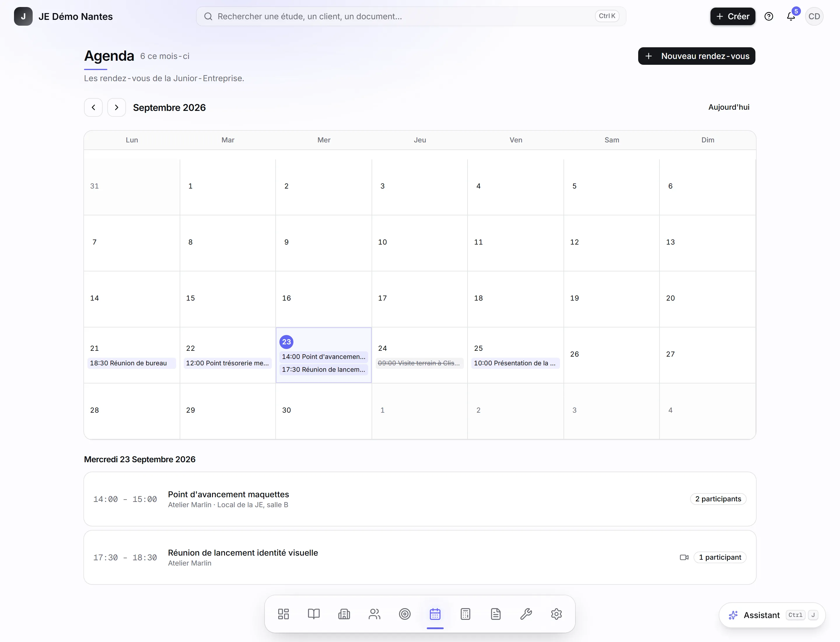The image size is (840, 642).
Task: Select day 6 in calendar
Action: tap(708, 187)
